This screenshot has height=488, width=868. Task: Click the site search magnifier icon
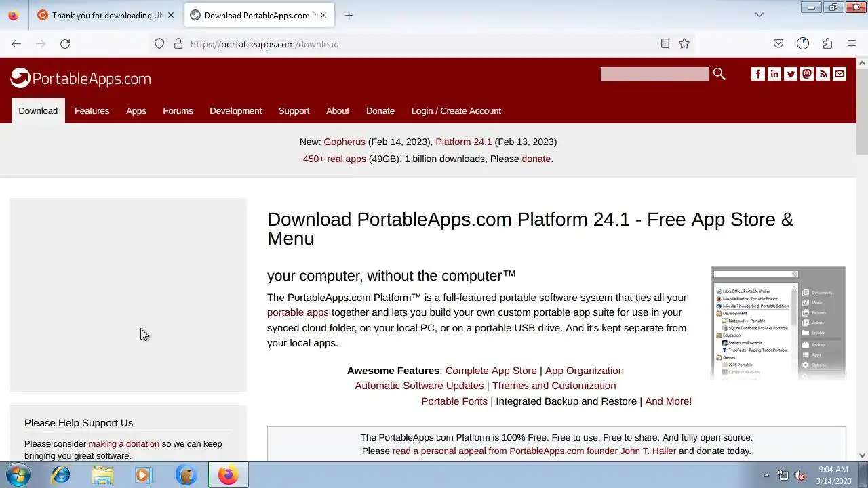(x=719, y=74)
